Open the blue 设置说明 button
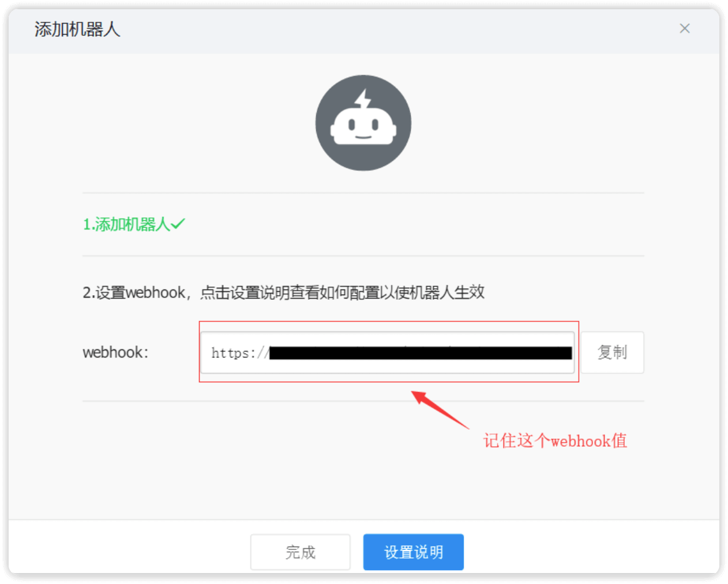 [414, 552]
